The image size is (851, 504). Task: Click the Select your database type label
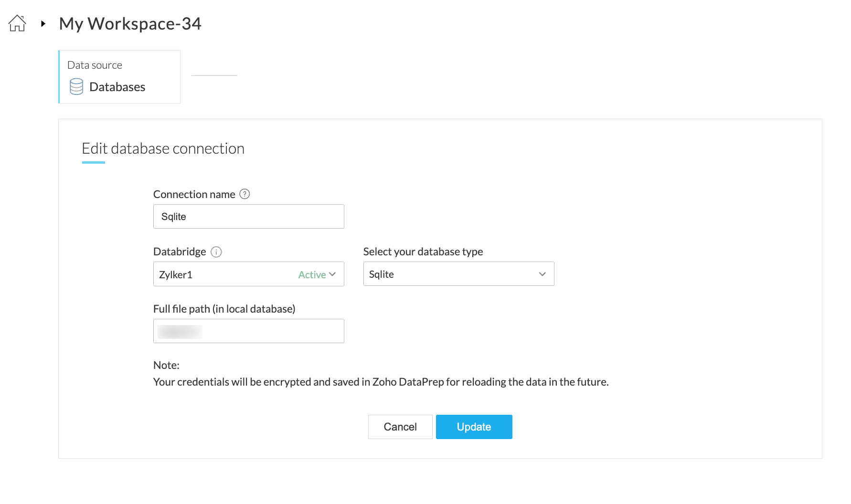(x=423, y=252)
